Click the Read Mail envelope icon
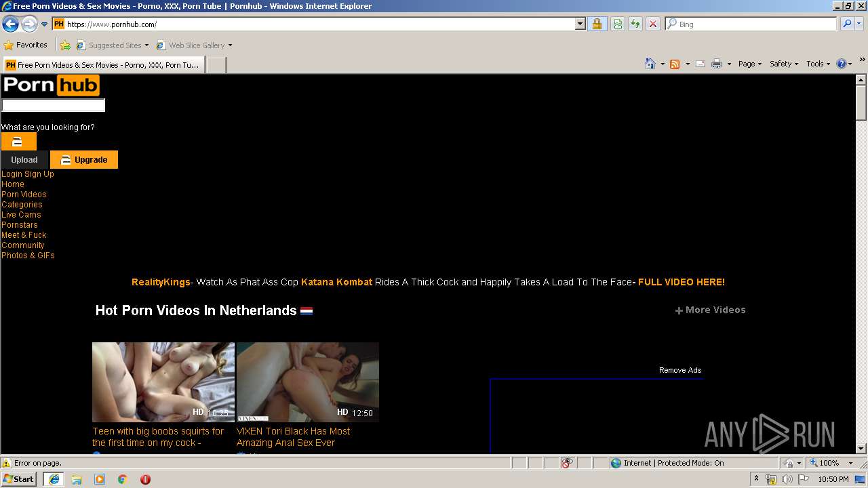The height and width of the screenshot is (488, 868). coord(701,64)
